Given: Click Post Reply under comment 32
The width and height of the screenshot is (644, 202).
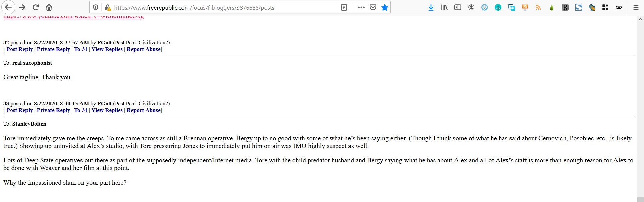Looking at the screenshot, I should (20, 49).
